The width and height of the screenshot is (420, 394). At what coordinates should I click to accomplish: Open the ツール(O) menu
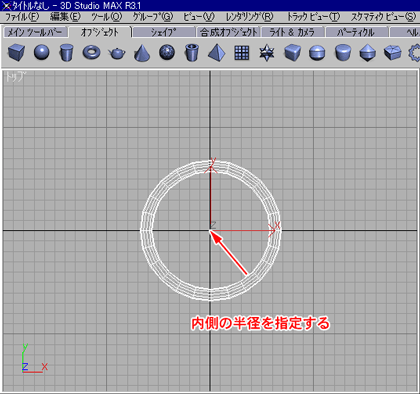(x=107, y=17)
